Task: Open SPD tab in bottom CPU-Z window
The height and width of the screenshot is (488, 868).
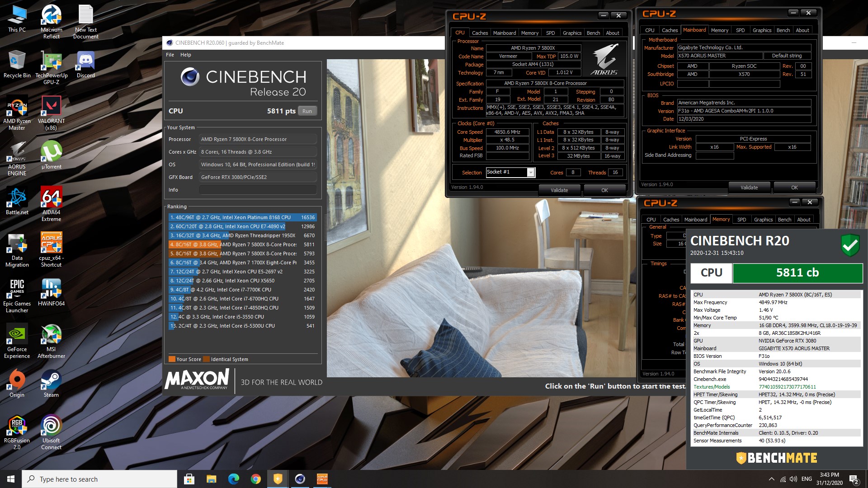Action: tap(741, 220)
